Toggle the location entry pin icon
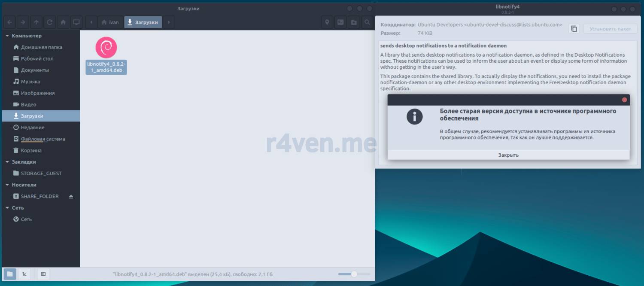The width and height of the screenshot is (644, 286). tap(327, 22)
